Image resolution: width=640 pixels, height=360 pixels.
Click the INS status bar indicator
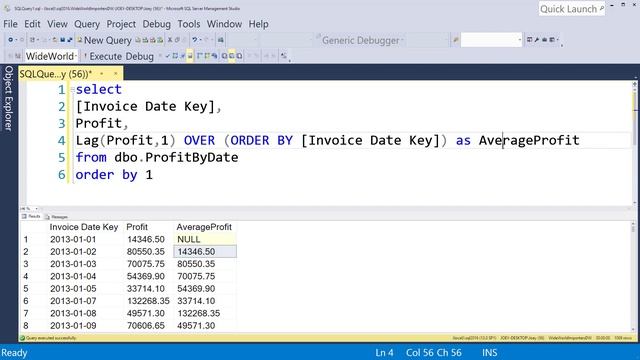point(489,353)
